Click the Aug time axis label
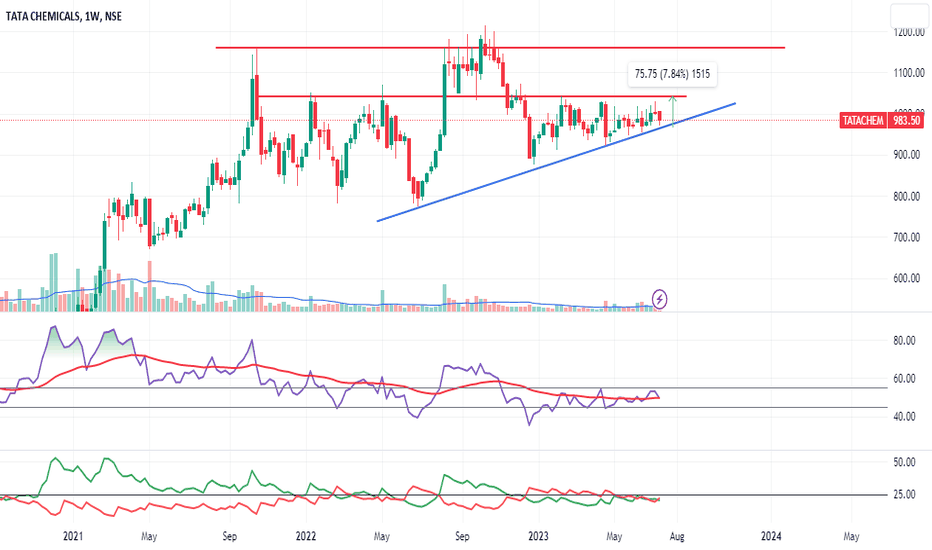Screen dimensions: 932x550 pos(677,536)
